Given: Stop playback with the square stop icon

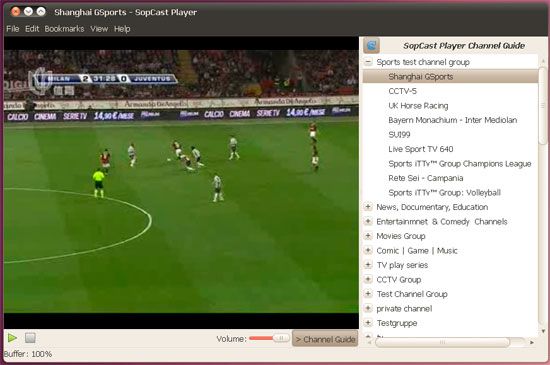Looking at the screenshot, I should coord(30,338).
